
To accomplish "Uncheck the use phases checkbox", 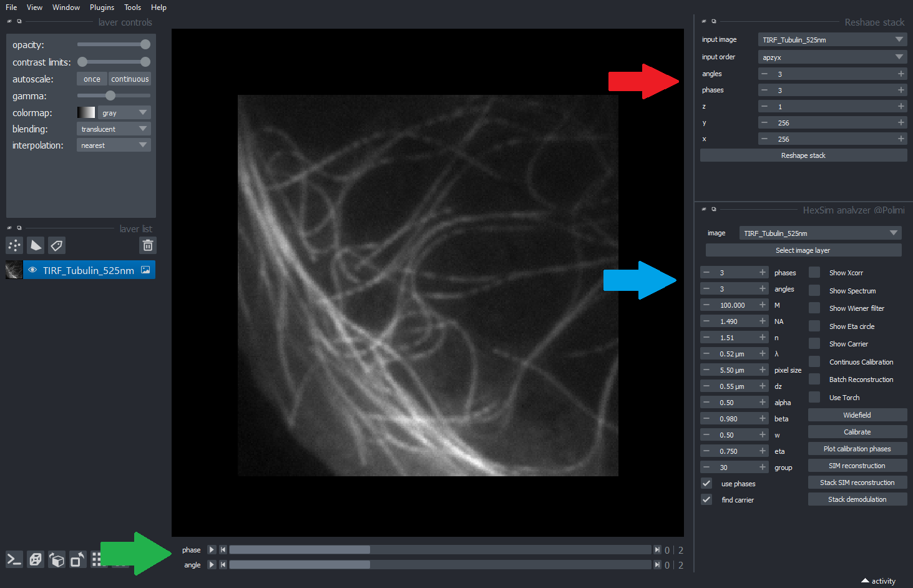I will (x=706, y=484).
